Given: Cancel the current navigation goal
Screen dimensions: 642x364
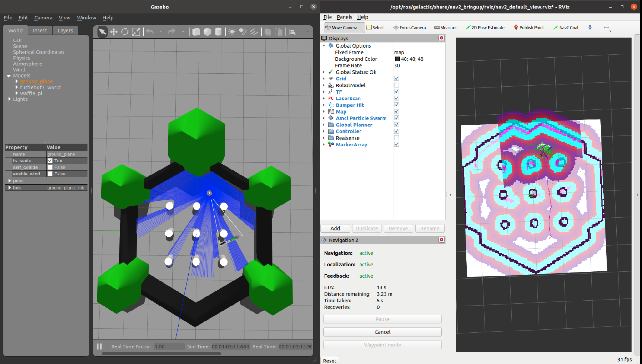Looking at the screenshot, I should (x=382, y=332).
